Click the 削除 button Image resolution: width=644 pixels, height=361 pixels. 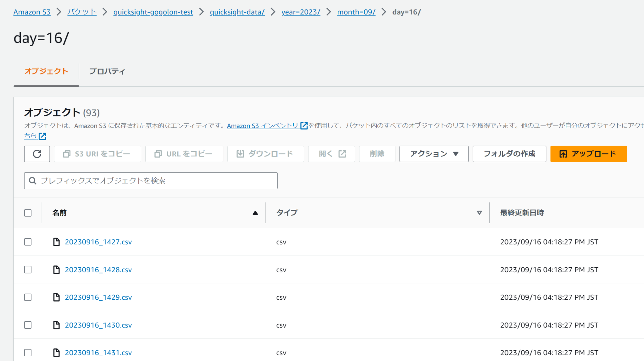pyautogui.click(x=377, y=154)
